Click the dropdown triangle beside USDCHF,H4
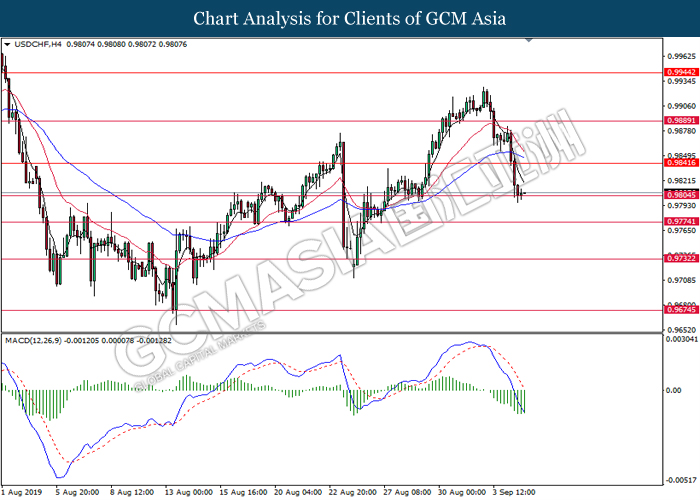Viewport: 700px width, 500px height. click(7, 45)
